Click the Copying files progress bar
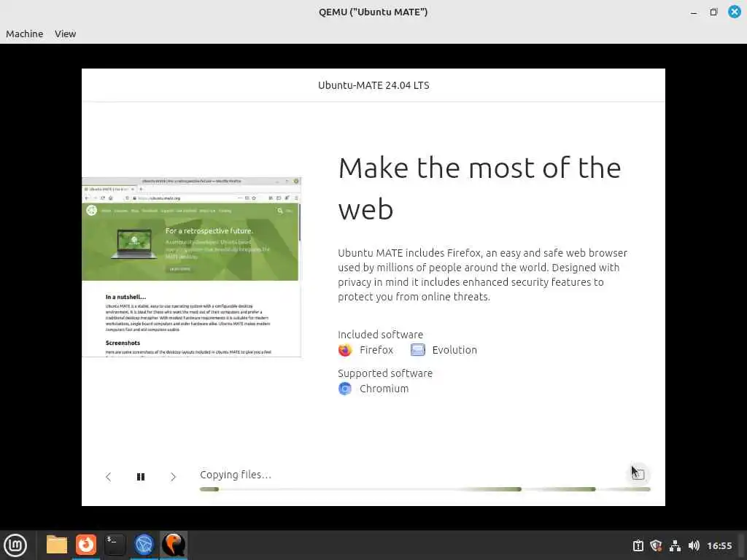 (x=425, y=489)
